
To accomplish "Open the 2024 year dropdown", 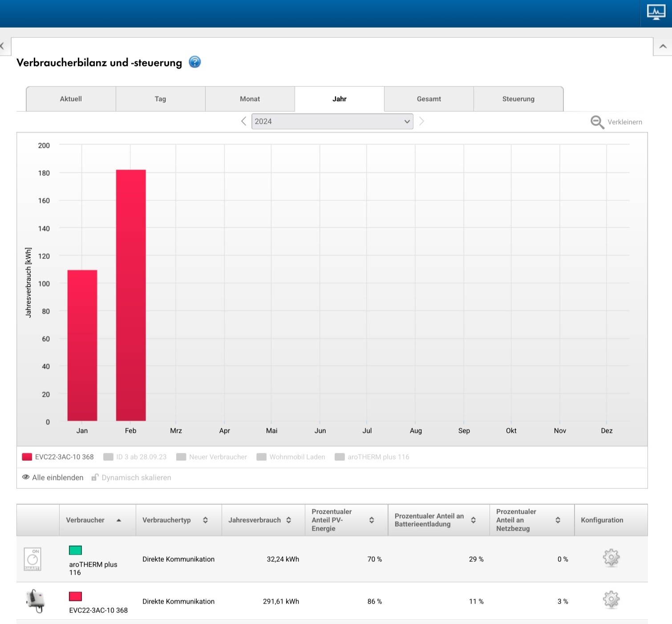I will [332, 121].
